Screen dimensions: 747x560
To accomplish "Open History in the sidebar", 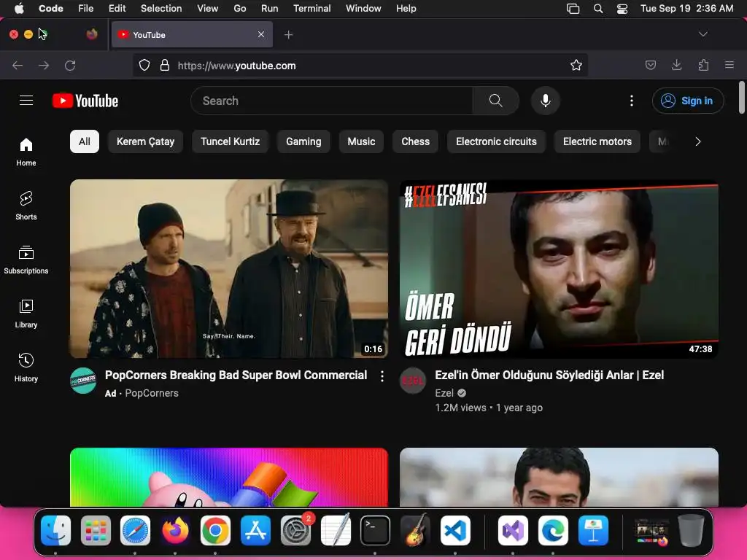I will [26, 367].
